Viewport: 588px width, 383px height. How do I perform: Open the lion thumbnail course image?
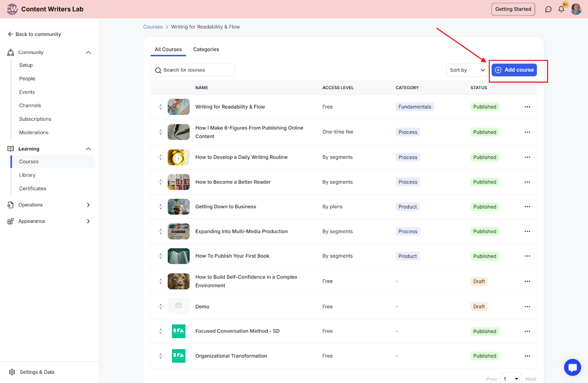pos(179,281)
